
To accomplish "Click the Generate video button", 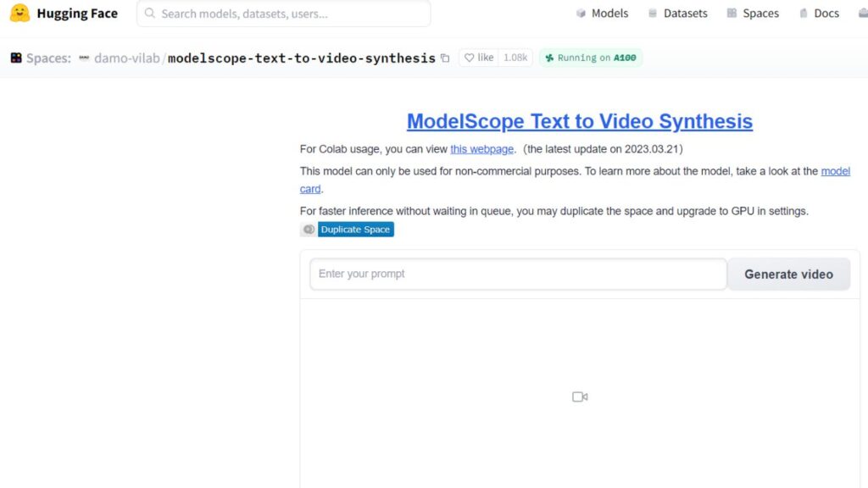I will click(x=789, y=274).
